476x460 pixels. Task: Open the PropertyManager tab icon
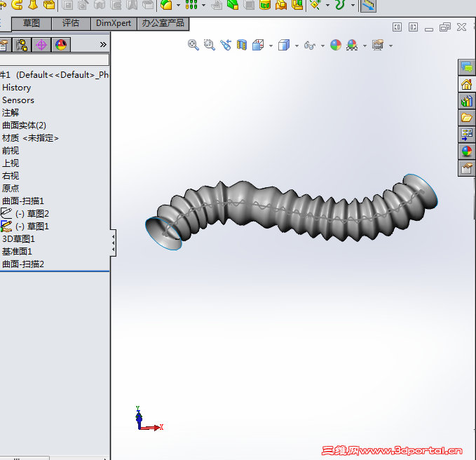[x=4, y=45]
